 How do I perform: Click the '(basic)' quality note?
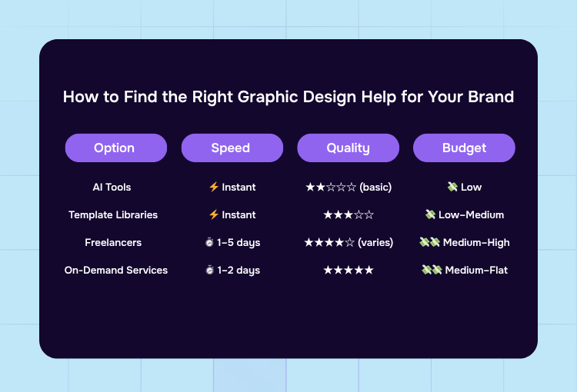[375, 188]
